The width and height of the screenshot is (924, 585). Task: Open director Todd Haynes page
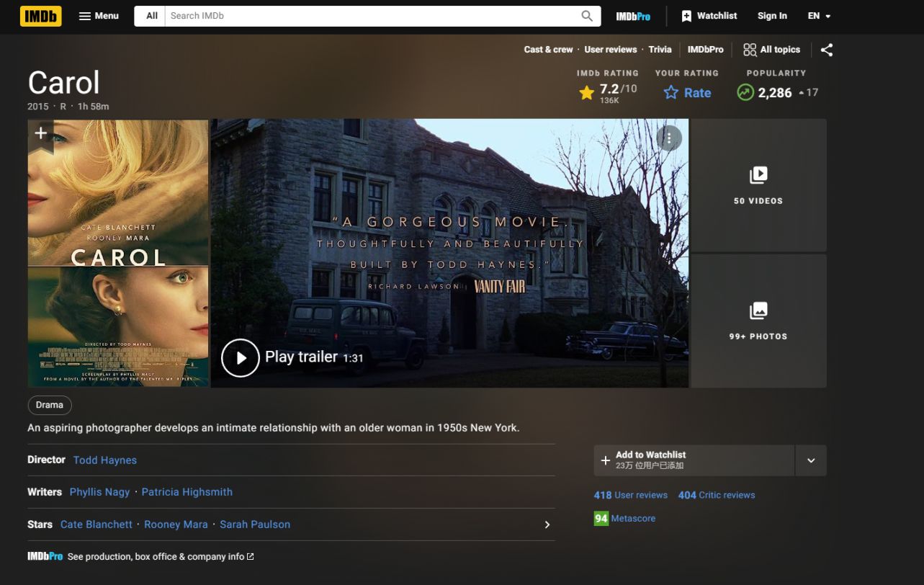point(105,460)
